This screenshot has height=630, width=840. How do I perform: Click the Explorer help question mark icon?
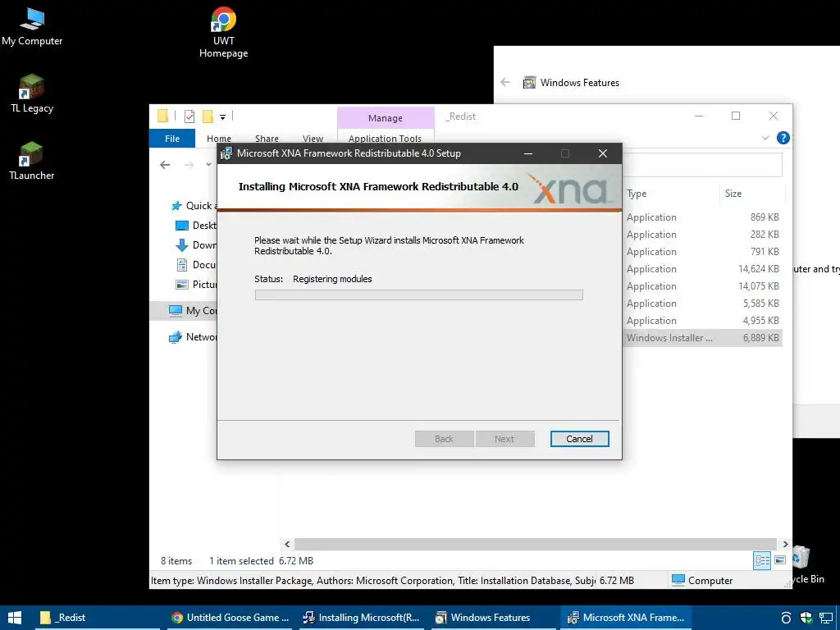783,138
